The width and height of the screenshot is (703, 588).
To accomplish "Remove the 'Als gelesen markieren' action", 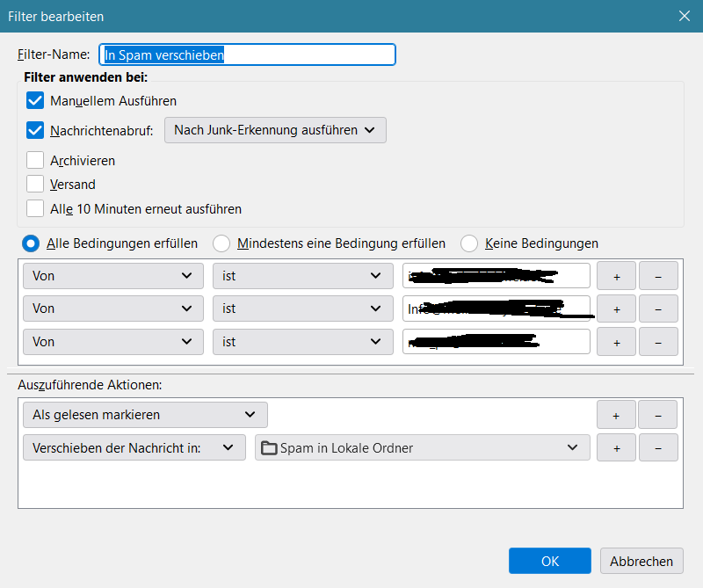I will click(x=658, y=414).
